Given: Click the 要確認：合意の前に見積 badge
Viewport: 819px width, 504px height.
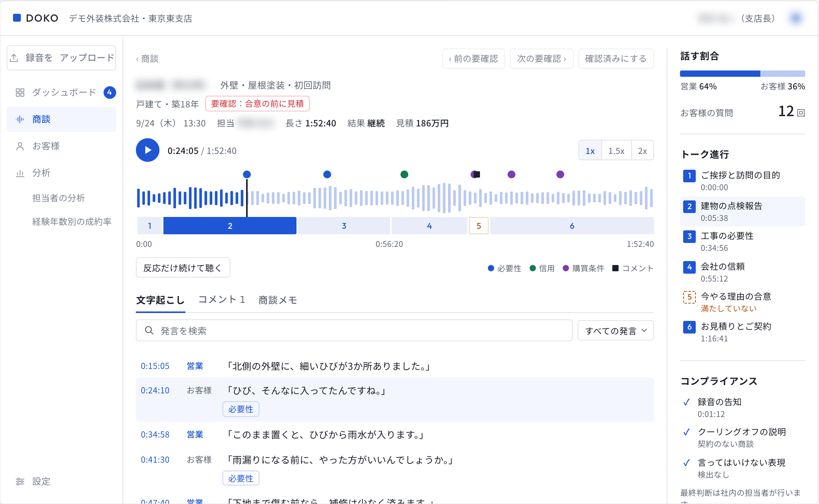Looking at the screenshot, I should [x=258, y=104].
